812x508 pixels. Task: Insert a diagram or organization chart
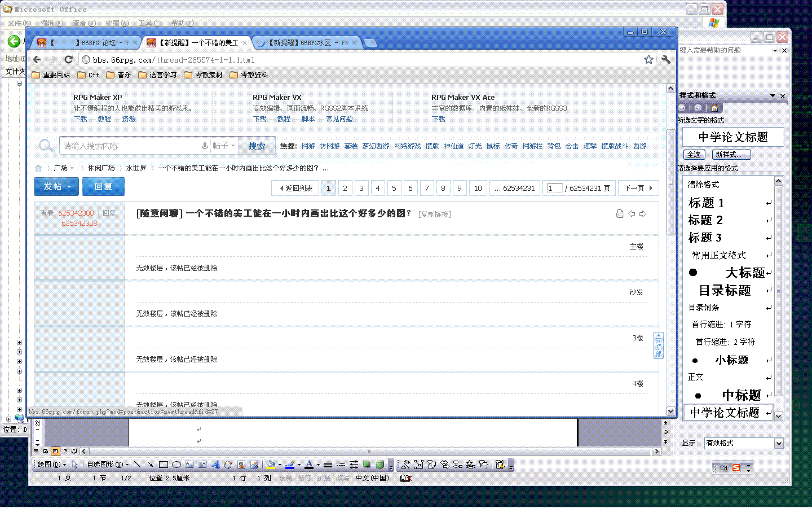coord(228,465)
